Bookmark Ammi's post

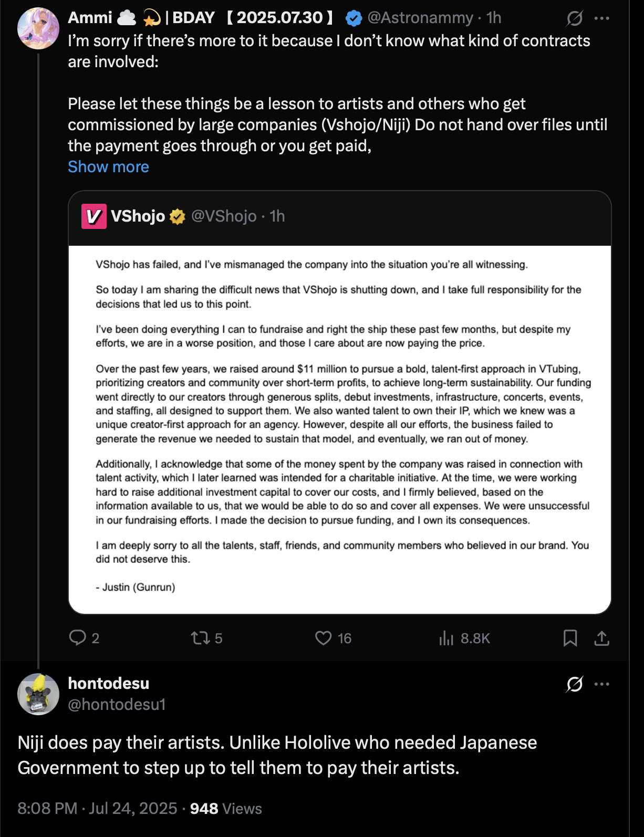click(x=570, y=638)
